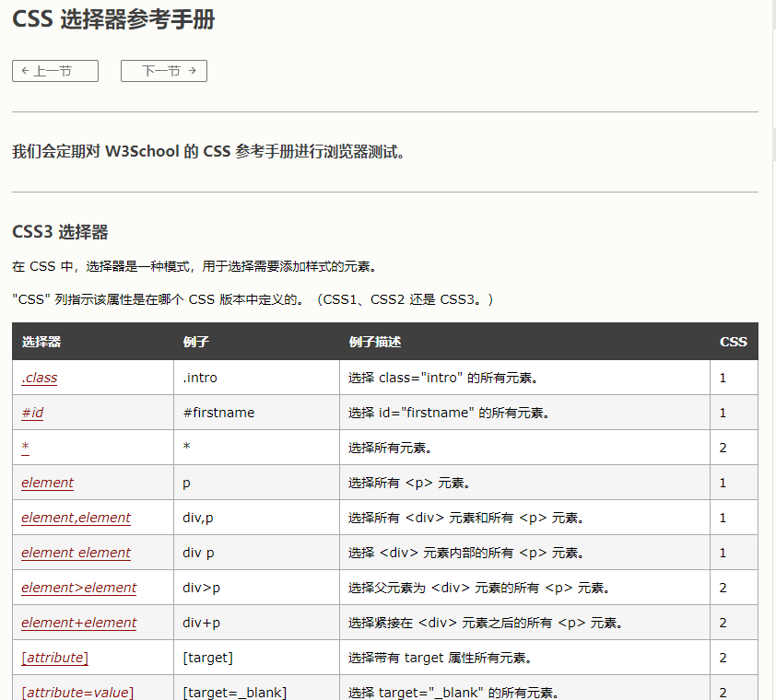The height and width of the screenshot is (700, 776).
Task: Click the CSS 选择器参考手册 page title
Action: coord(113,19)
